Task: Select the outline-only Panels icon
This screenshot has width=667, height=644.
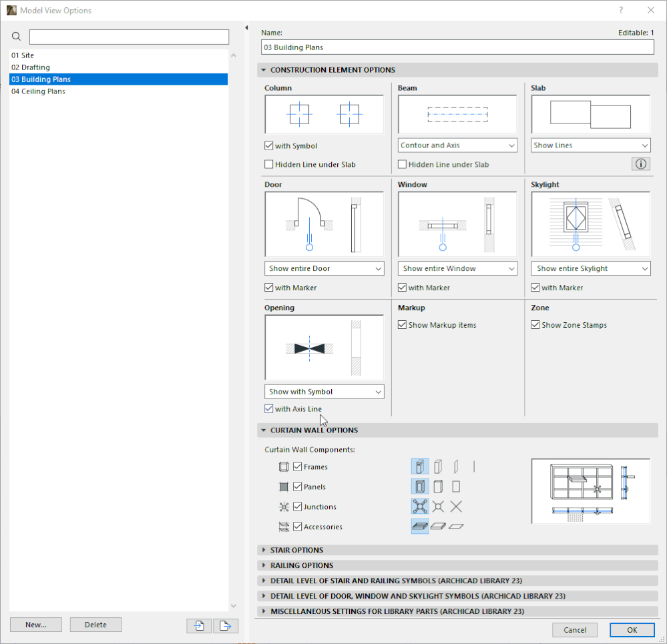Action: [457, 487]
